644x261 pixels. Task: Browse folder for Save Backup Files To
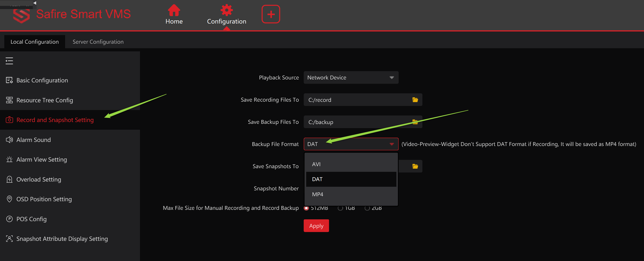(415, 122)
